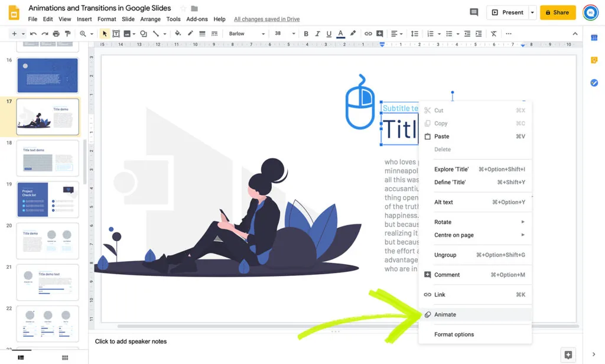This screenshot has width=605, height=364.
Task: Open border weight options
Action: (202, 34)
